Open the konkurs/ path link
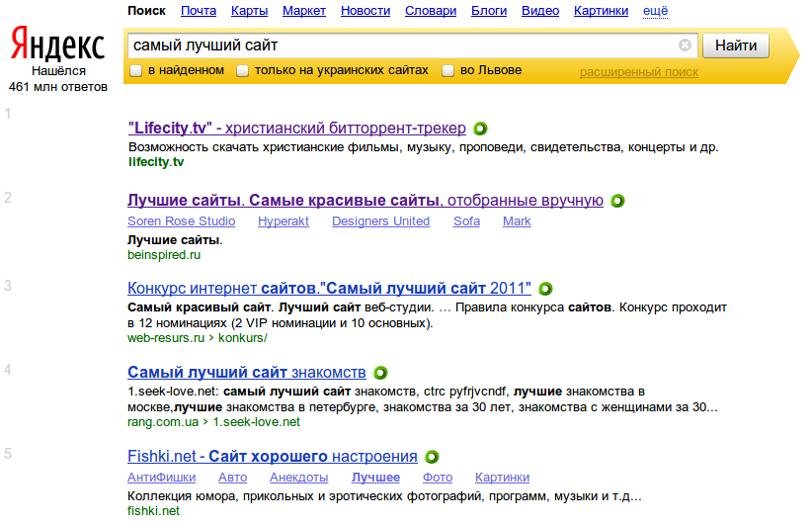812x525 pixels. pyautogui.click(x=243, y=338)
